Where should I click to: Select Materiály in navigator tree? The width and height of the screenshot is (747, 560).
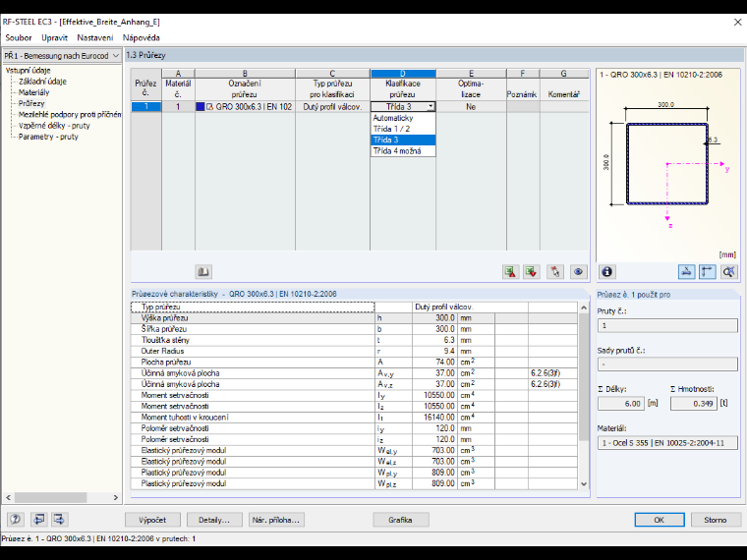pos(33,92)
